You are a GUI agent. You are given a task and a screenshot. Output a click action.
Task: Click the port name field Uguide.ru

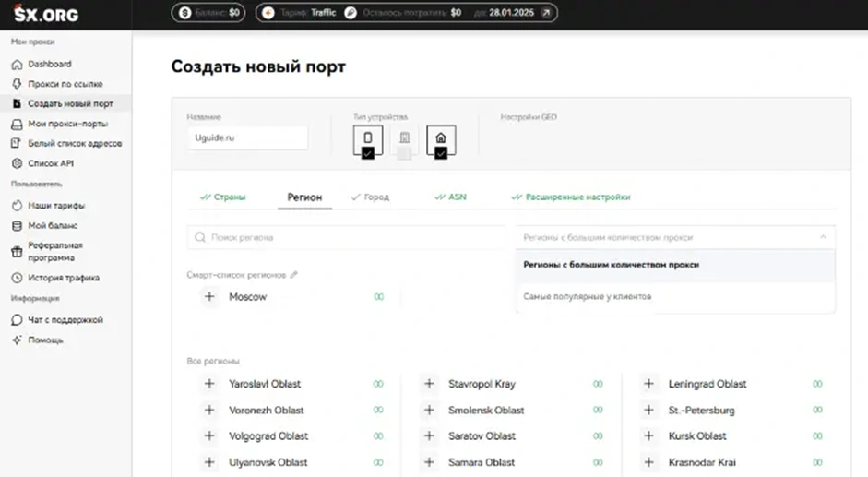click(x=247, y=137)
